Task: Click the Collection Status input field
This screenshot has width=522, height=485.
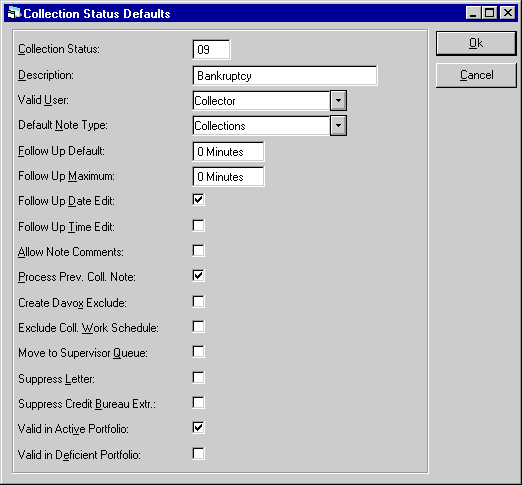Action: (211, 50)
